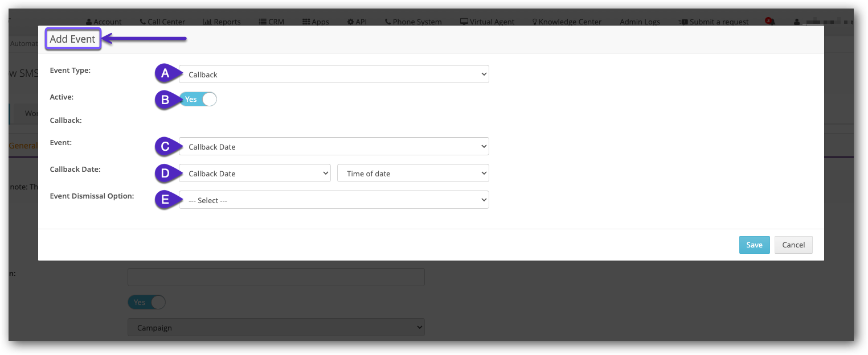This screenshot has width=868, height=355.
Task: Open the Event Type dropdown showing Callback
Action: point(334,74)
